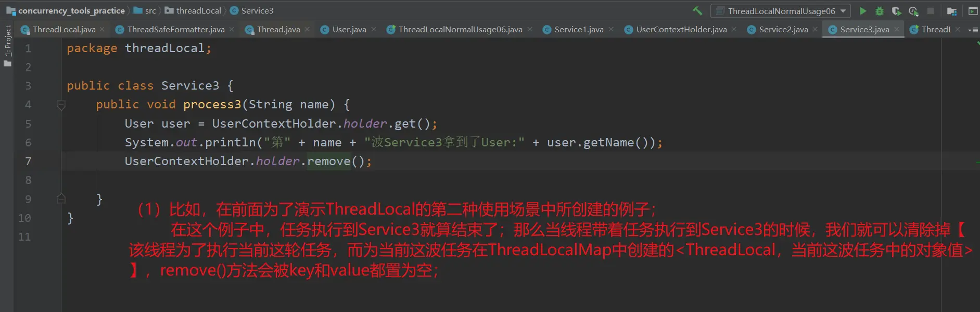This screenshot has height=312, width=980.
Task: Close the ThreadLocal.java tab
Action: tap(102, 30)
